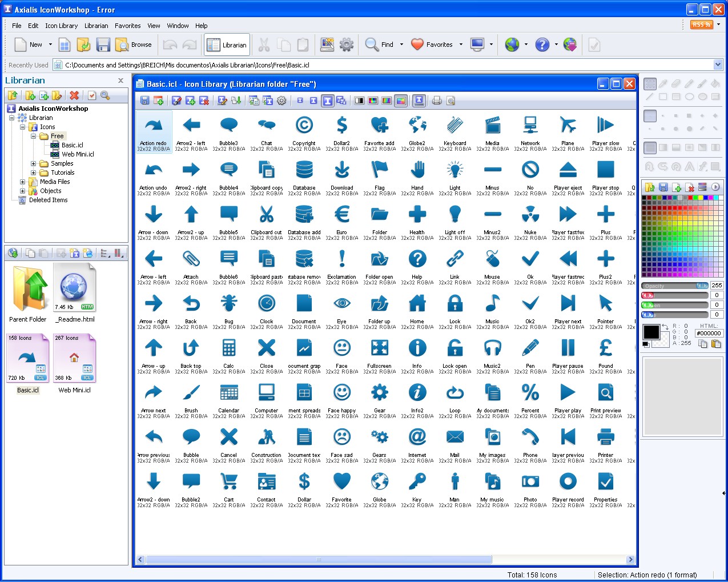Viewport: 728px width, 582px height.
Task: Open the Favorites menu
Action: 128,26
